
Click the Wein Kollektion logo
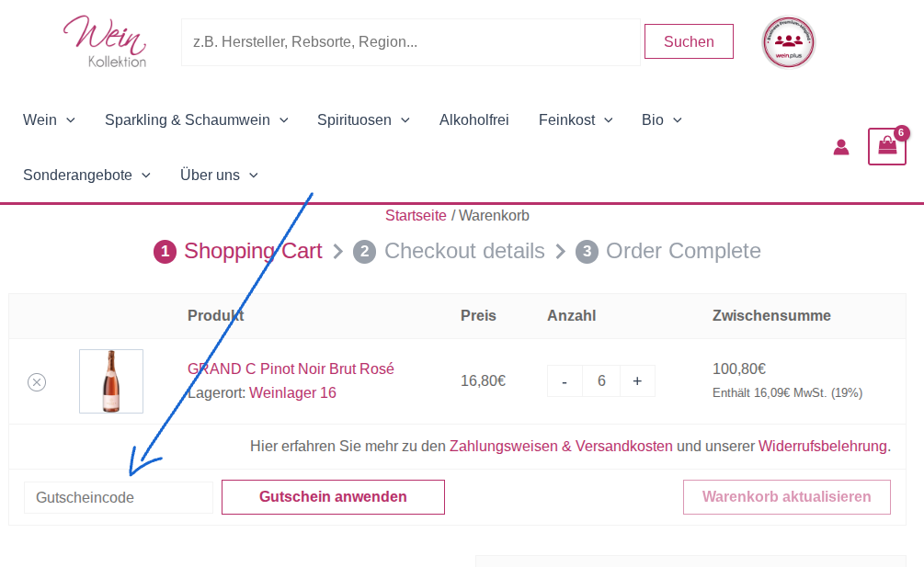[x=104, y=40]
